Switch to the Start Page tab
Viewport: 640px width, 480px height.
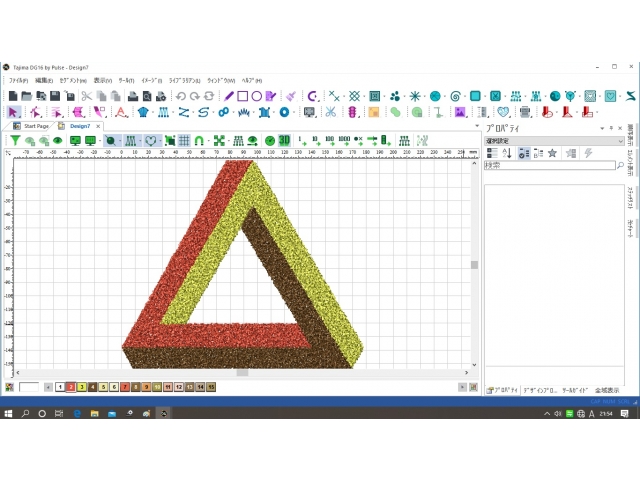36,126
